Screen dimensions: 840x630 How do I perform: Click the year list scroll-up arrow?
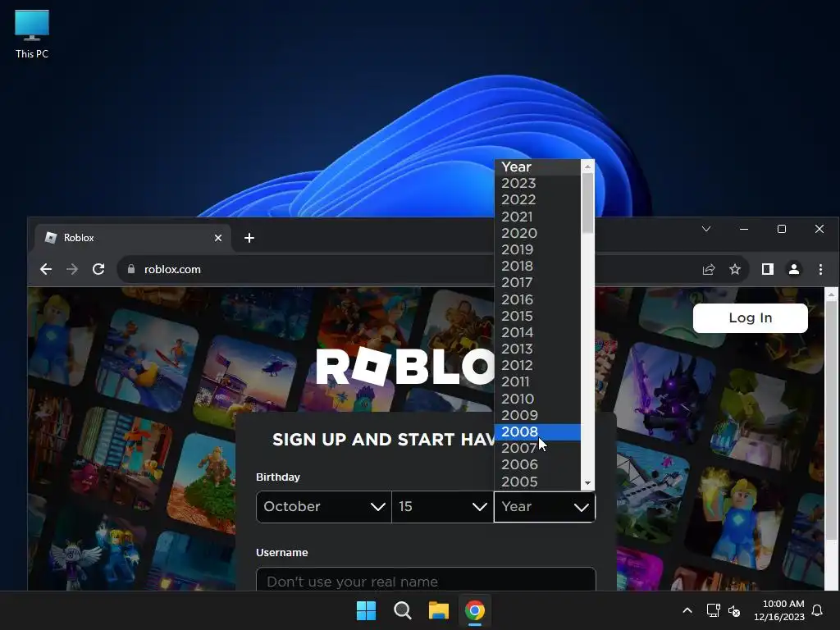tap(587, 167)
